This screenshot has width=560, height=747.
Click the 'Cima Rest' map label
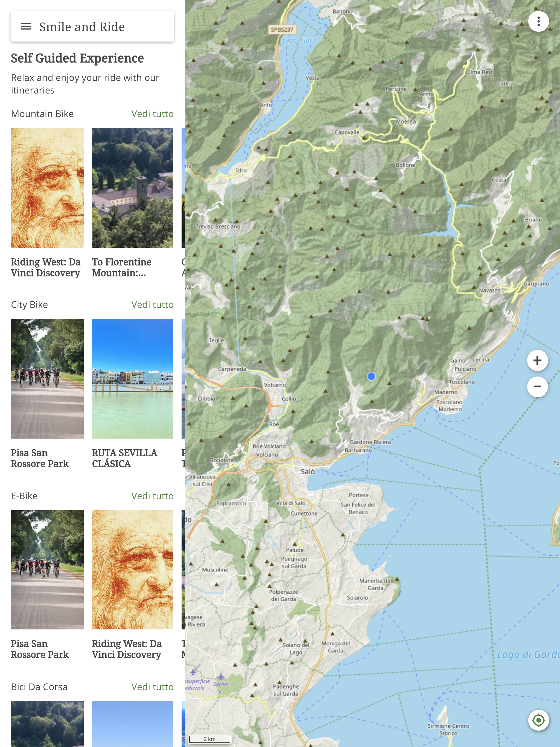pos(480,72)
